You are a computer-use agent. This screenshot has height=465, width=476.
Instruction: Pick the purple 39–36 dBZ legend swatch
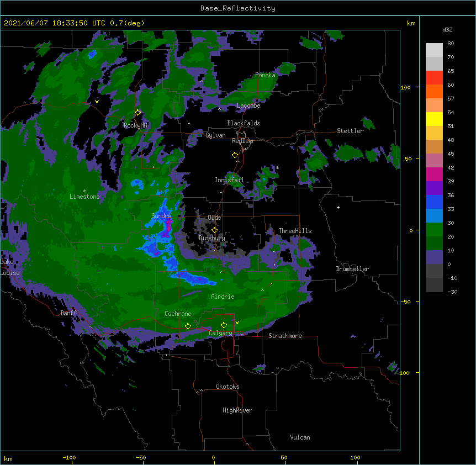tap(434, 188)
